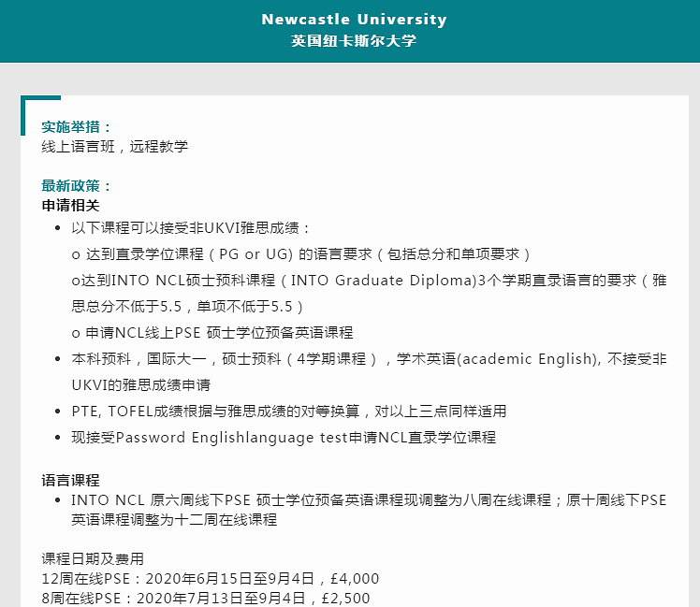700x607 pixels.
Task: Click the Password Englishlanguage test bullet
Action: pyautogui.click(x=284, y=438)
